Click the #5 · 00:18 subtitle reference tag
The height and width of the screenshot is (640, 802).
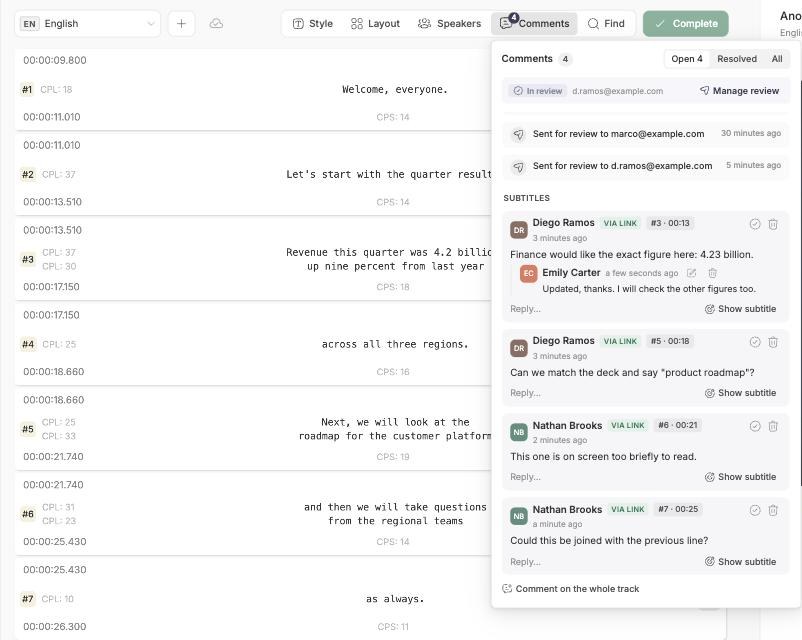(670, 341)
